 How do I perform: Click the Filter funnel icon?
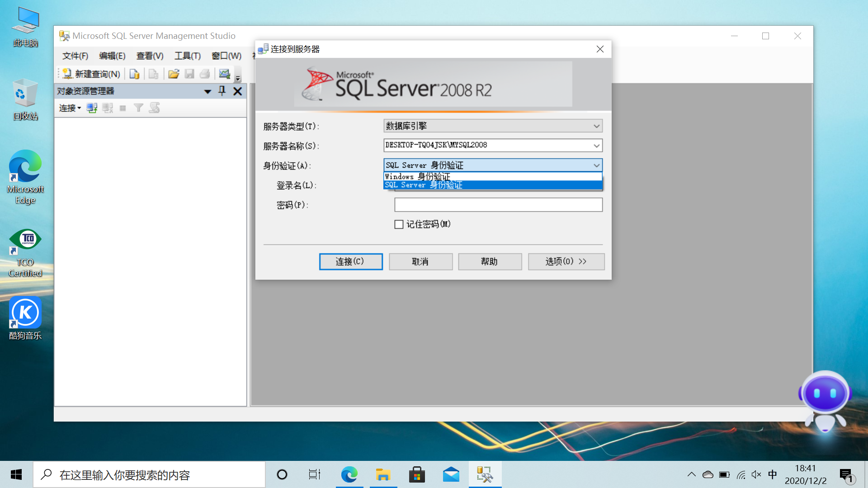click(x=138, y=108)
